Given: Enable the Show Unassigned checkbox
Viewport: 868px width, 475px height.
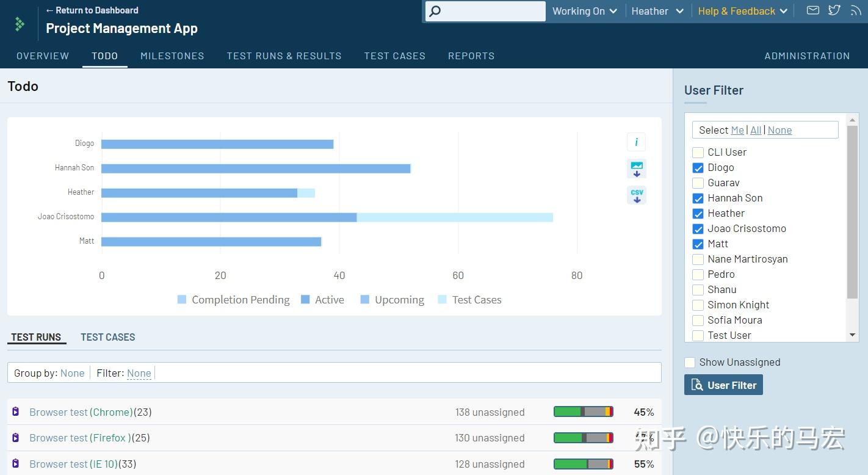Looking at the screenshot, I should [x=690, y=363].
